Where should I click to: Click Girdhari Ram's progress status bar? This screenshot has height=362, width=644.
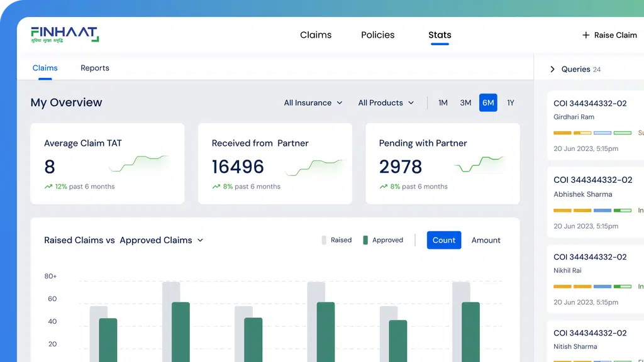[x=592, y=133]
